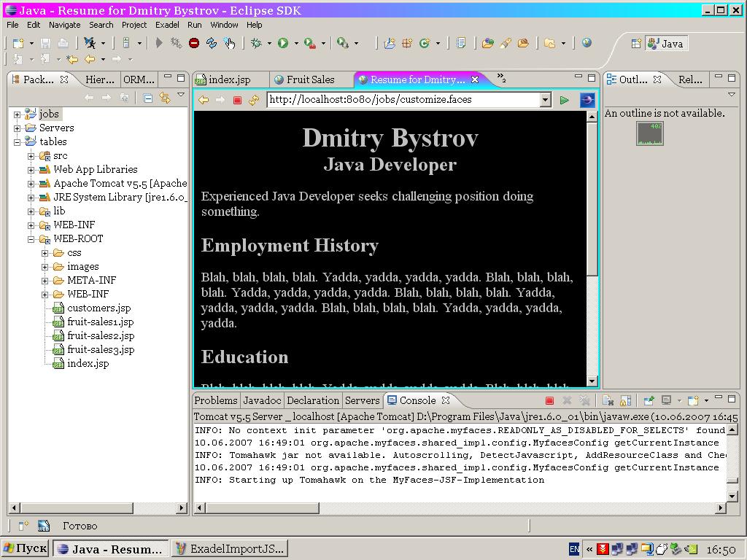Switch to the Problems tab

[216, 400]
